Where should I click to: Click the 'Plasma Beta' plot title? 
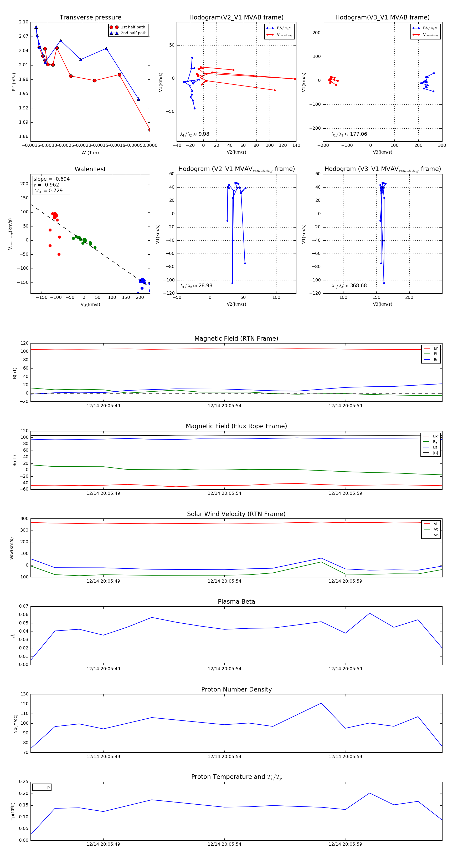click(236, 602)
